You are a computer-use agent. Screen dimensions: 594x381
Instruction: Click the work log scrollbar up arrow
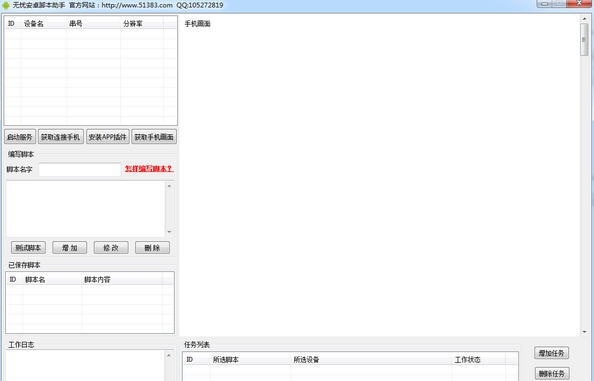click(x=169, y=355)
